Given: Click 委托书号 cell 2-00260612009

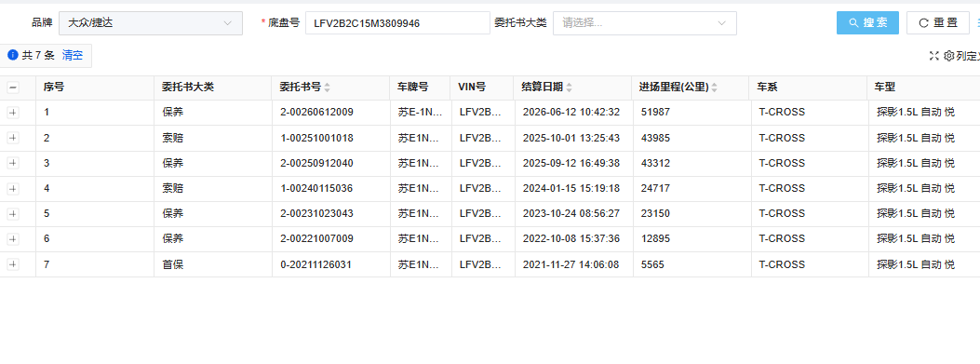Looking at the screenshot, I should (316, 113).
